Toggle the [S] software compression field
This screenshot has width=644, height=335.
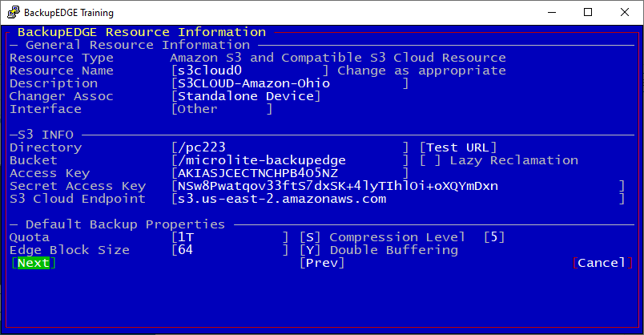point(310,237)
